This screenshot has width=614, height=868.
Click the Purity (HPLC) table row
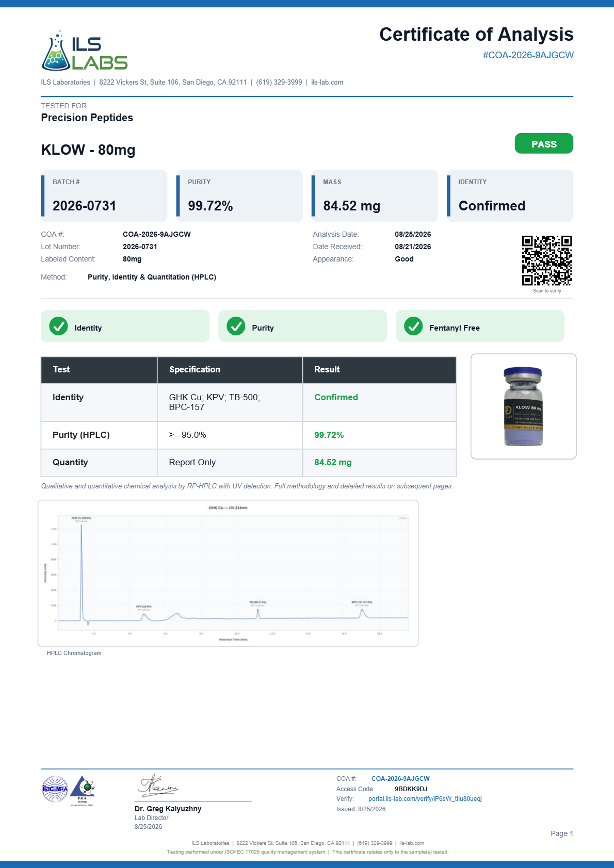249,435
